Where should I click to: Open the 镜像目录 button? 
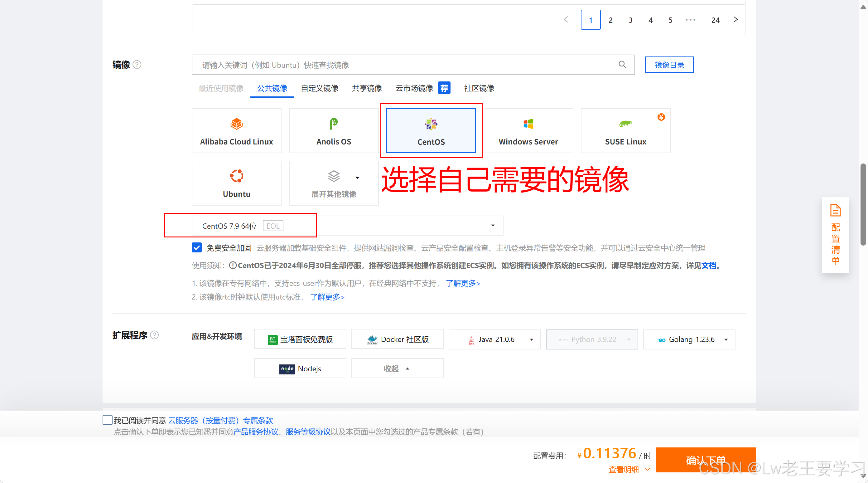pos(669,64)
